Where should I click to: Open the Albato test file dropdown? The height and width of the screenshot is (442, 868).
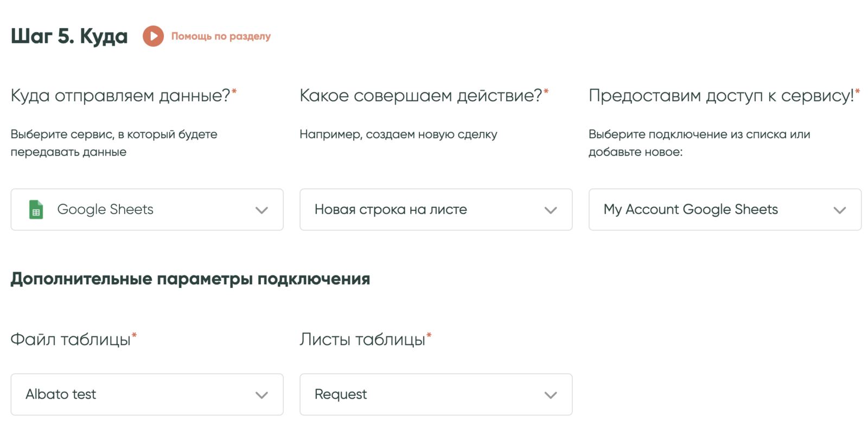click(x=136, y=394)
